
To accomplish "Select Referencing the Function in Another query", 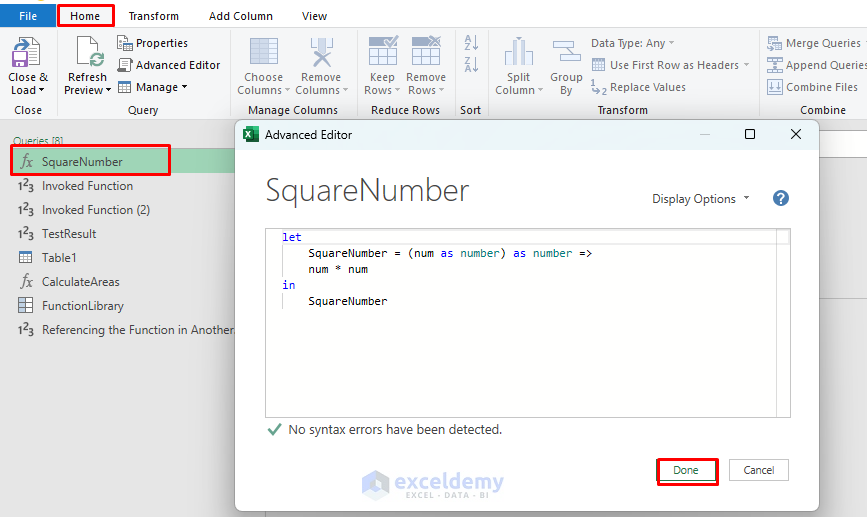I will [x=123, y=330].
